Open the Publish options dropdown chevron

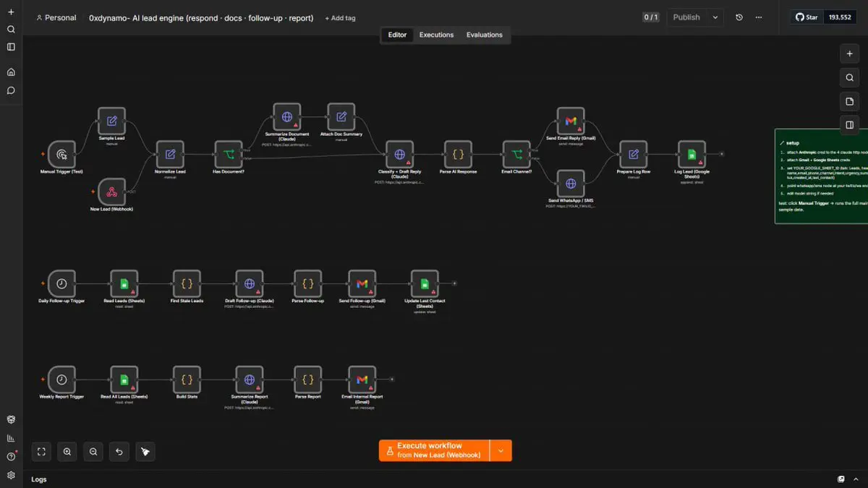click(x=715, y=17)
